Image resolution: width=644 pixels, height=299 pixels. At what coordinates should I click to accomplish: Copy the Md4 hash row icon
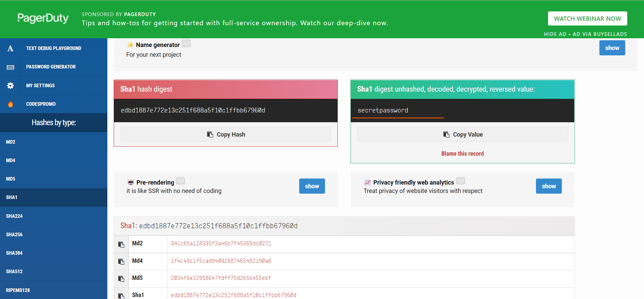coord(121,261)
